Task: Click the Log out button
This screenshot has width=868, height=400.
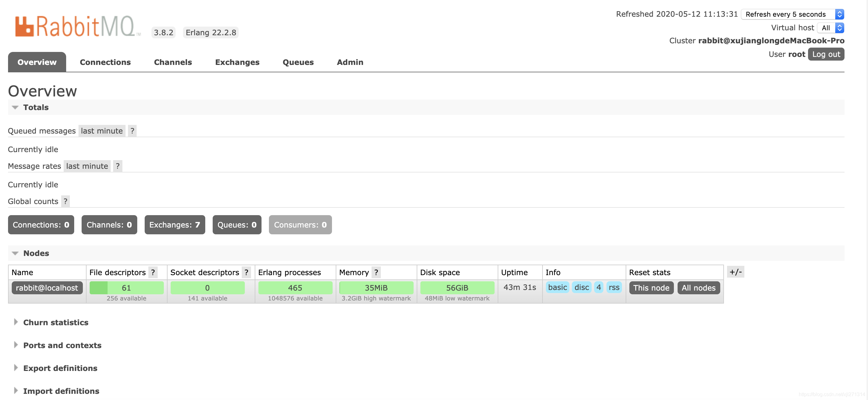Action: tap(826, 54)
